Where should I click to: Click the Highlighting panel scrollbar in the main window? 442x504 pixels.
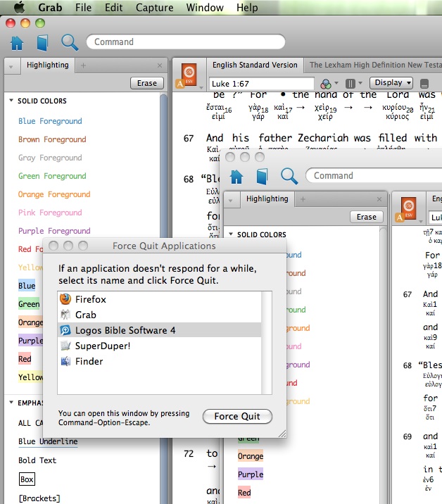click(x=163, y=298)
